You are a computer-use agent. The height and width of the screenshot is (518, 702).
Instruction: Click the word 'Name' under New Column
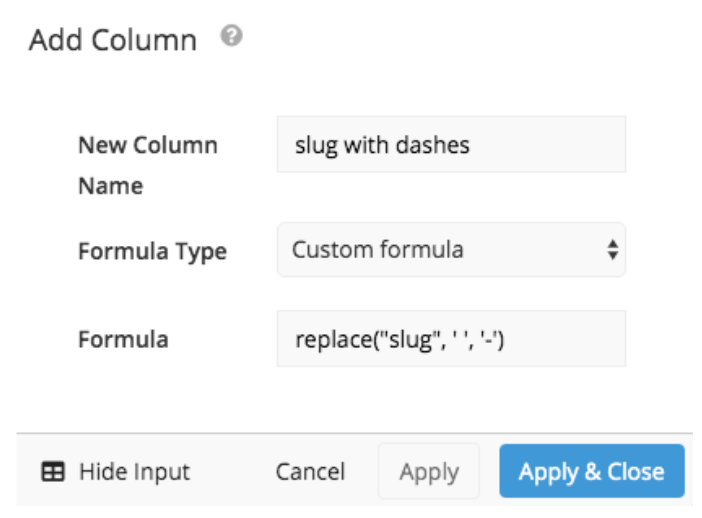(111, 186)
